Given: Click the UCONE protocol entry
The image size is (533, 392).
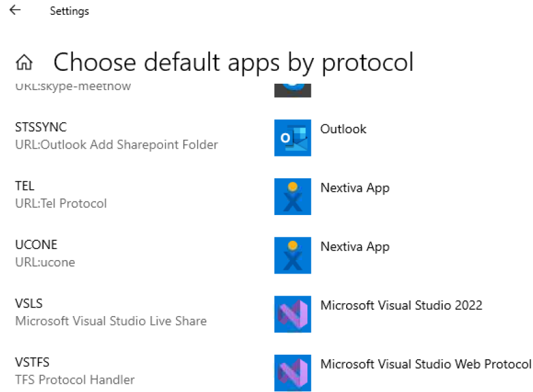Looking at the screenshot, I should click(36, 245).
